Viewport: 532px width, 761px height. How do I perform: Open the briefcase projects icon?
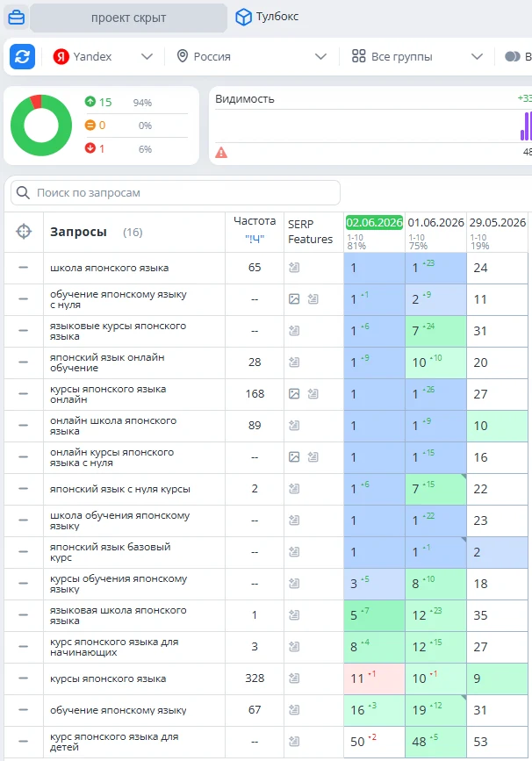coord(16,18)
